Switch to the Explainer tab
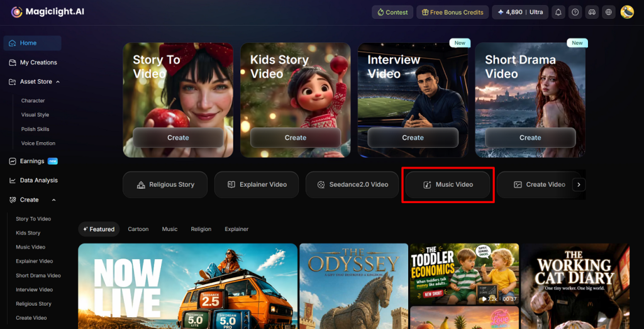The height and width of the screenshot is (329, 644). pos(236,229)
